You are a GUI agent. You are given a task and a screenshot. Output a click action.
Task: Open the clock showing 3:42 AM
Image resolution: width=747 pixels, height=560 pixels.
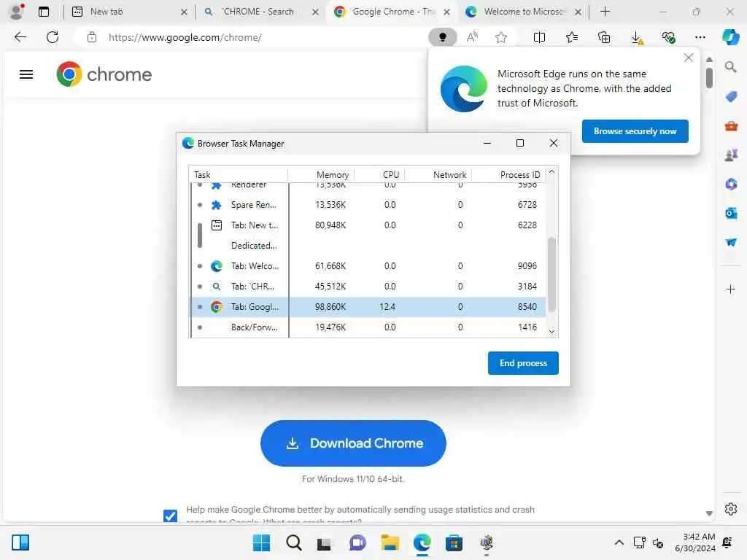pos(694,542)
